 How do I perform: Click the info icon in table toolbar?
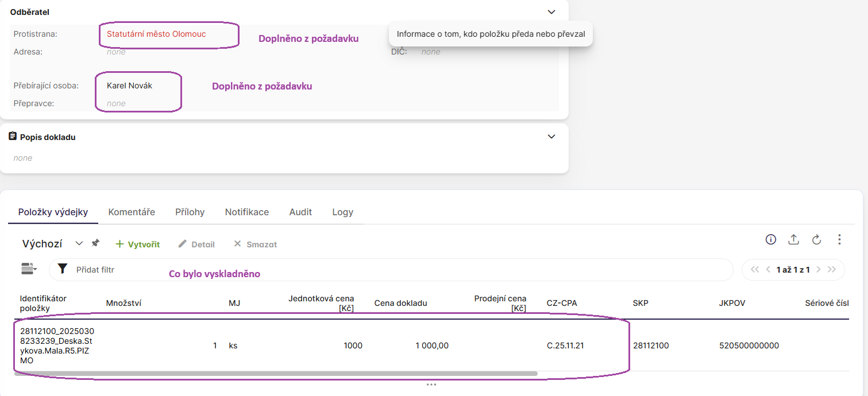click(771, 240)
